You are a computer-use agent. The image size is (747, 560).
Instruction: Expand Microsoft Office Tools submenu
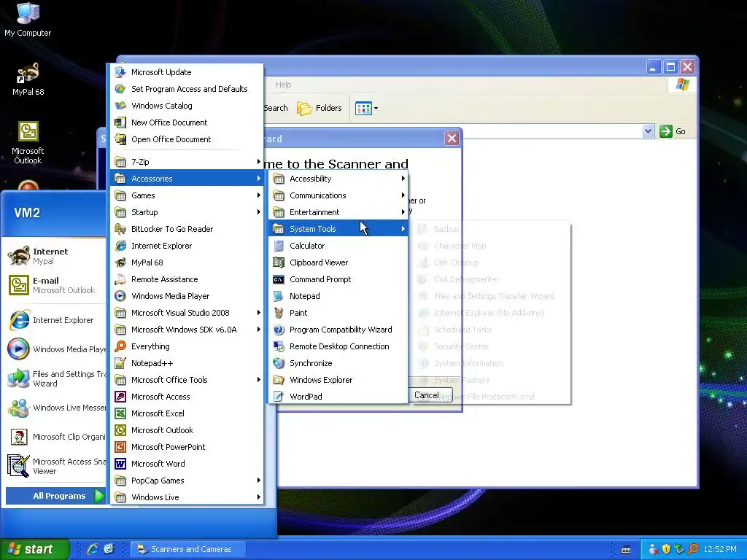187,380
